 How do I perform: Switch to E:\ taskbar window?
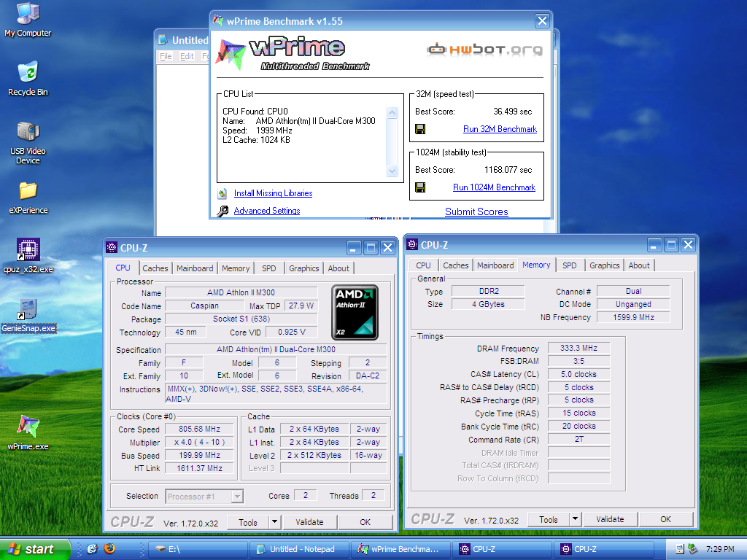[x=197, y=549]
